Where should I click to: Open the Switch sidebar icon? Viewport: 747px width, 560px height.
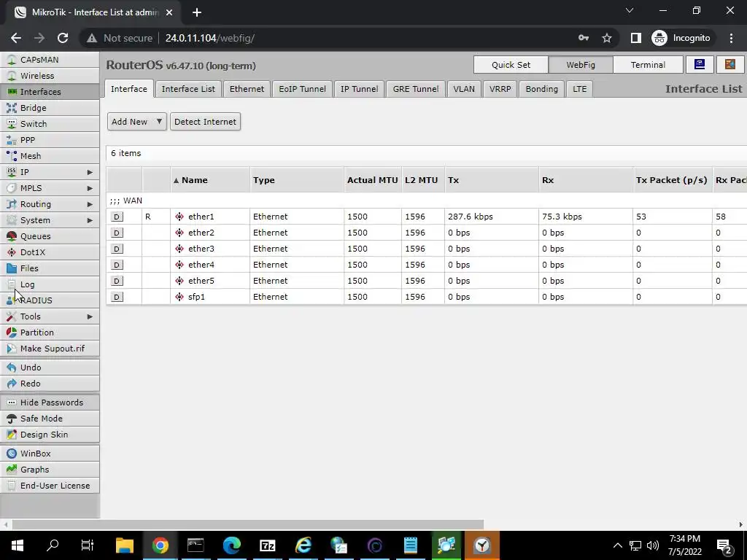(x=12, y=124)
